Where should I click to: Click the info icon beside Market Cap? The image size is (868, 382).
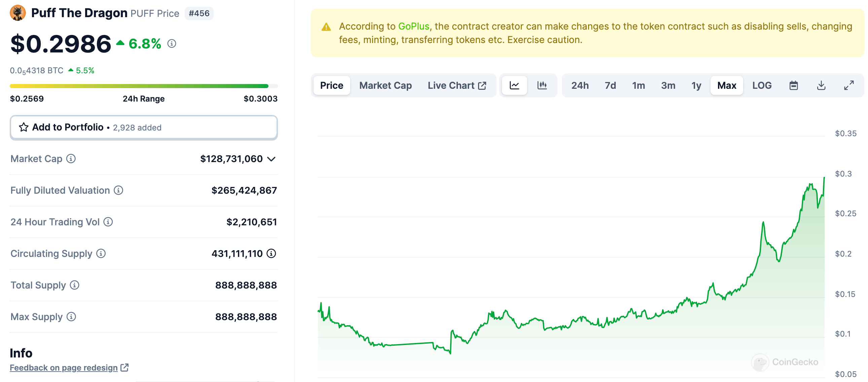coord(71,159)
